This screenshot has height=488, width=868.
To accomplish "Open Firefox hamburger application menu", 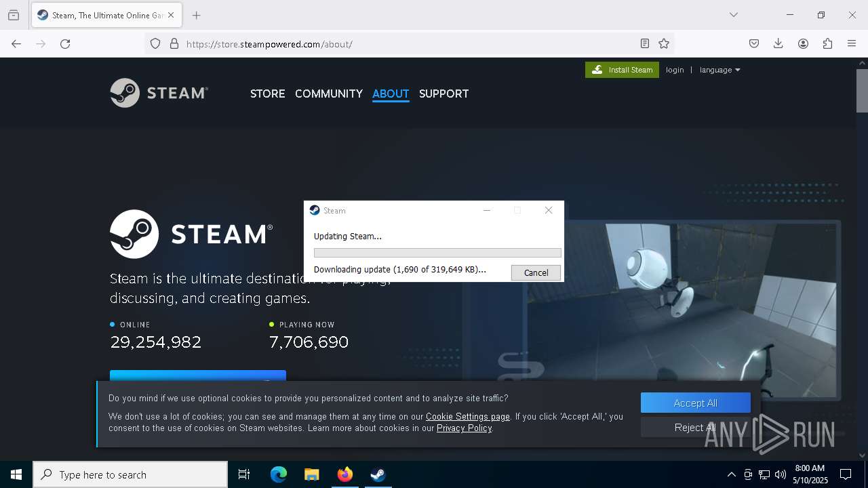I will pyautogui.click(x=852, y=43).
